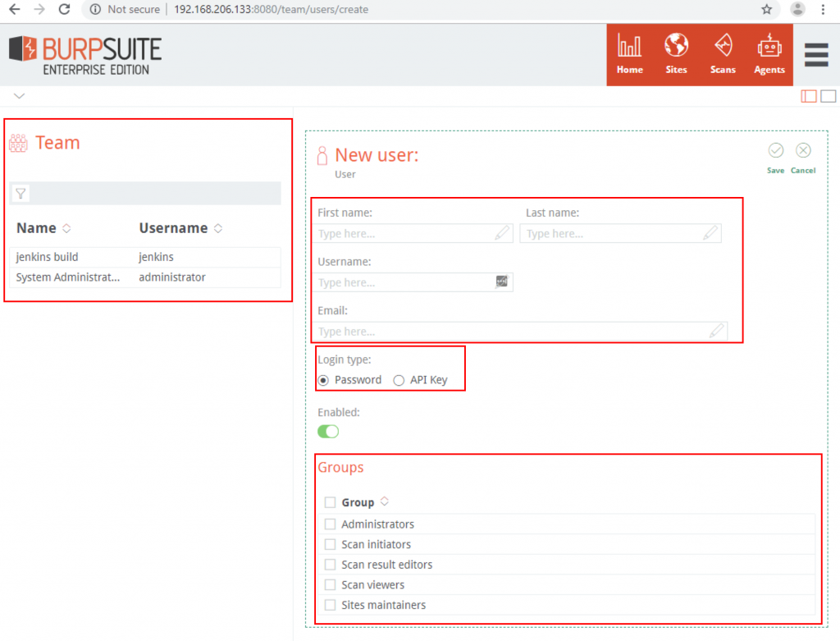This screenshot has width=840, height=641.
Task: Click the Save checkmark icon
Action: click(x=775, y=151)
